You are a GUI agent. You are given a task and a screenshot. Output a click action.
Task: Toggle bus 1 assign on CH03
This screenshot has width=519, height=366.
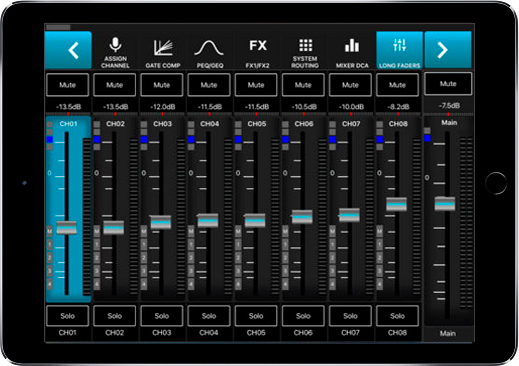coord(144,245)
